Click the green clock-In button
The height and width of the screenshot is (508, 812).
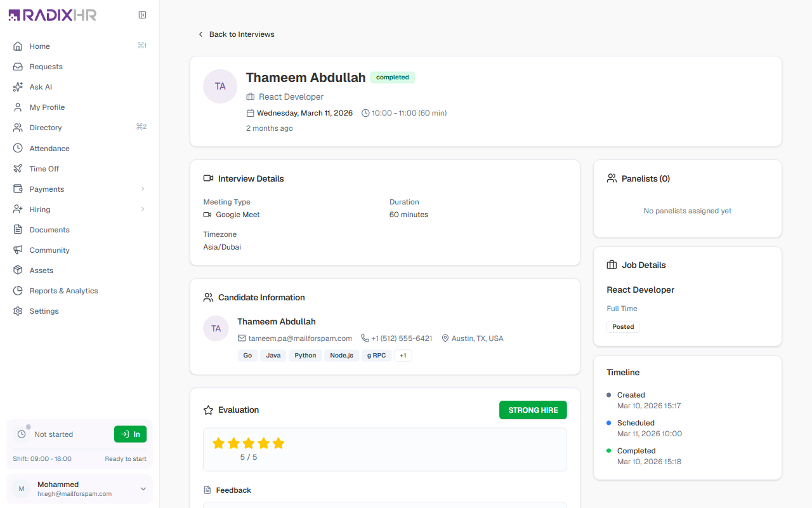pyautogui.click(x=130, y=434)
